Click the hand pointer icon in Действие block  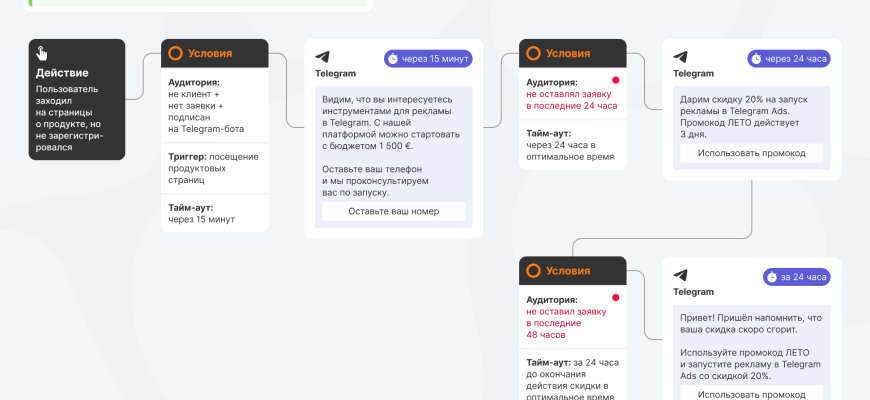click(x=41, y=54)
